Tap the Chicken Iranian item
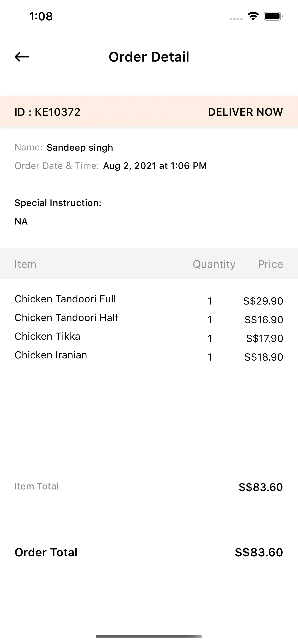 click(x=51, y=355)
